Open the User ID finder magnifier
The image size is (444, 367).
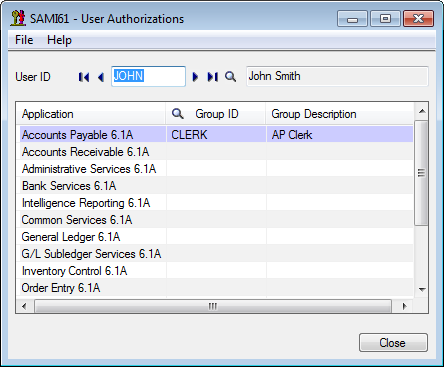click(x=230, y=77)
